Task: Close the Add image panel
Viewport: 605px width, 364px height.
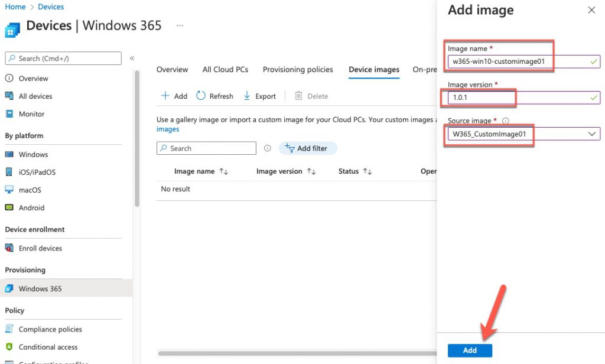Action: pyautogui.click(x=591, y=10)
